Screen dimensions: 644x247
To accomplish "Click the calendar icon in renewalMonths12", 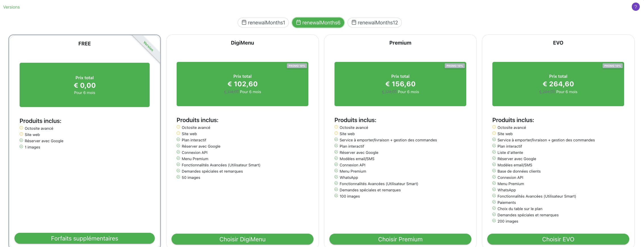I will (354, 22).
